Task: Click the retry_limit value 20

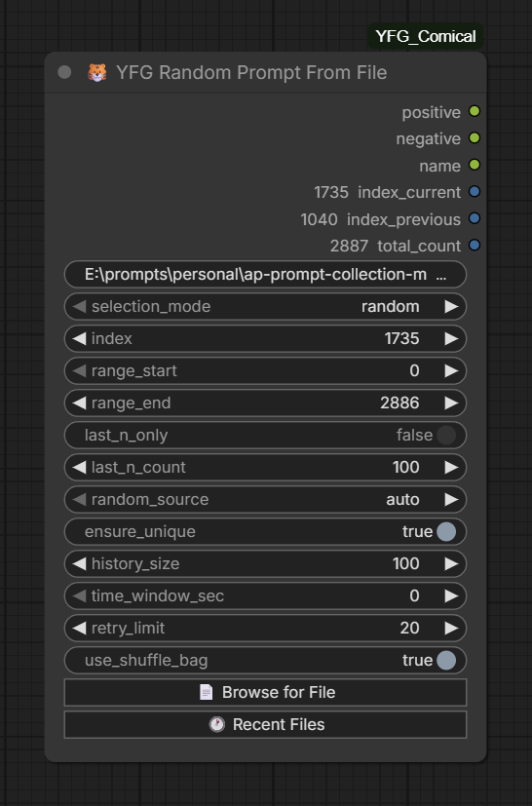Action: coord(409,629)
